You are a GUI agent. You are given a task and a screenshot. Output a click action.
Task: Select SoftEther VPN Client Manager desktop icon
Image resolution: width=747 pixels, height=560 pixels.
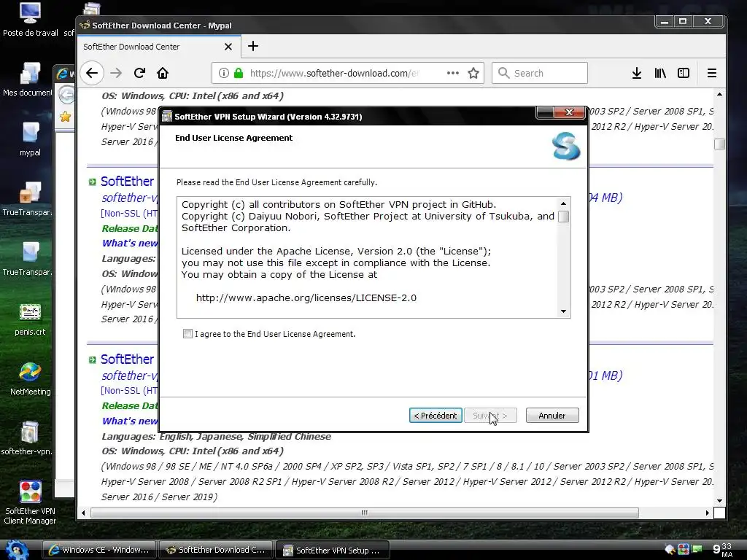30,502
